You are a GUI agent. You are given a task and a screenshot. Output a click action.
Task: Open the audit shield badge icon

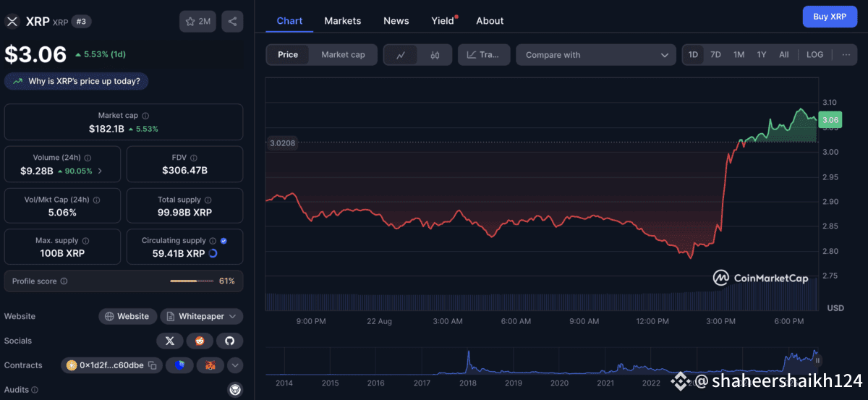click(x=235, y=390)
